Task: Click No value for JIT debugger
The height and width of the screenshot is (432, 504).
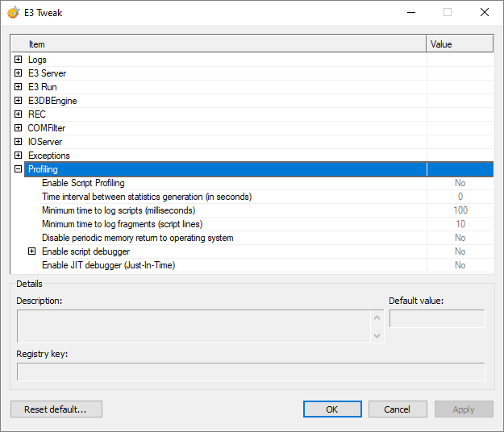Action: coord(460,265)
